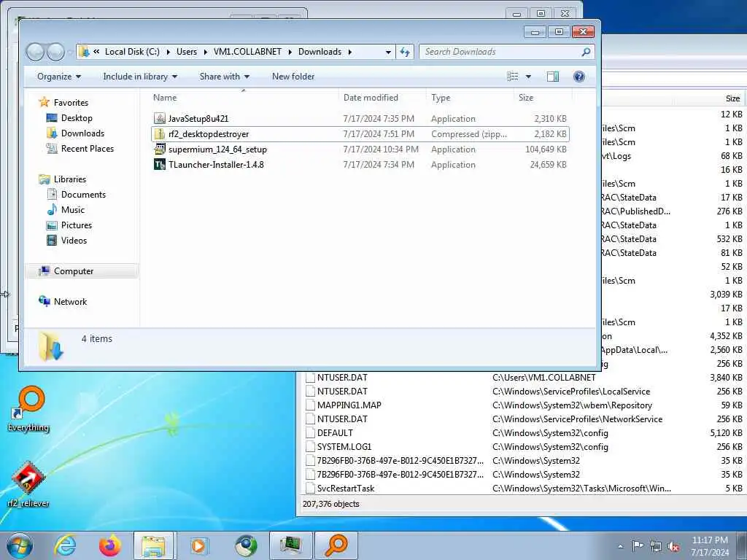This screenshot has width=747, height=560.
Task: Click the Back navigation arrow in Explorer
Action: [x=35, y=52]
